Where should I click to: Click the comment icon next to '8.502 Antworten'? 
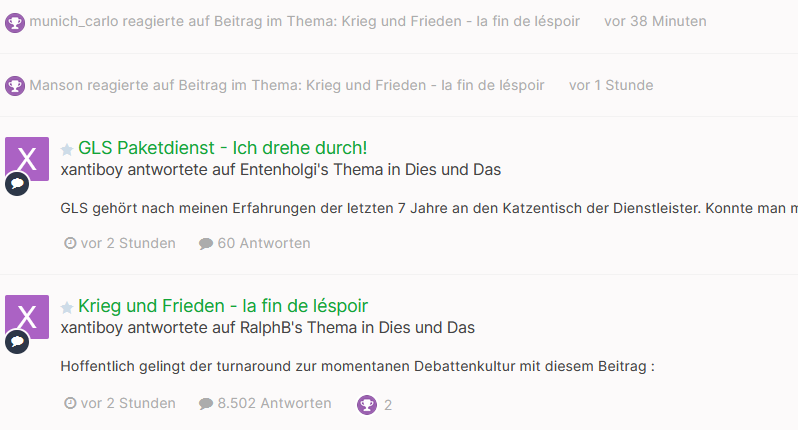pyautogui.click(x=206, y=404)
